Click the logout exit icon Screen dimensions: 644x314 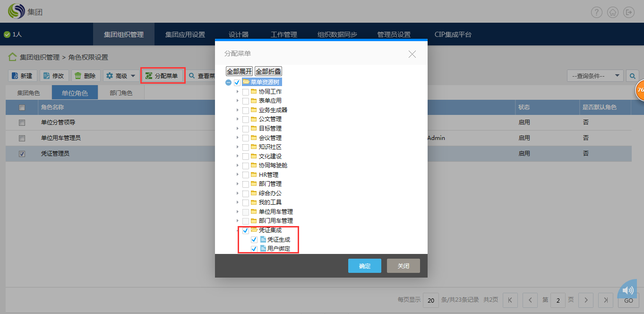click(628, 12)
